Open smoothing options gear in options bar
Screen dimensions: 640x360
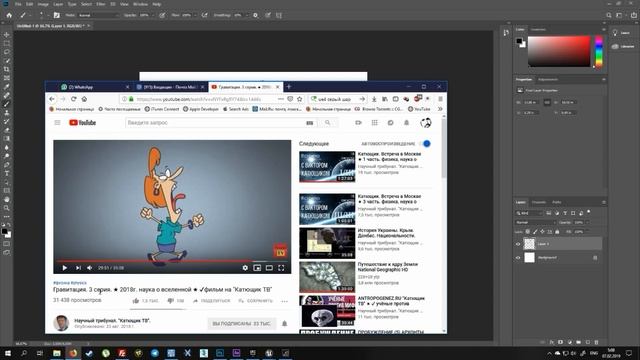pyautogui.click(x=256, y=15)
